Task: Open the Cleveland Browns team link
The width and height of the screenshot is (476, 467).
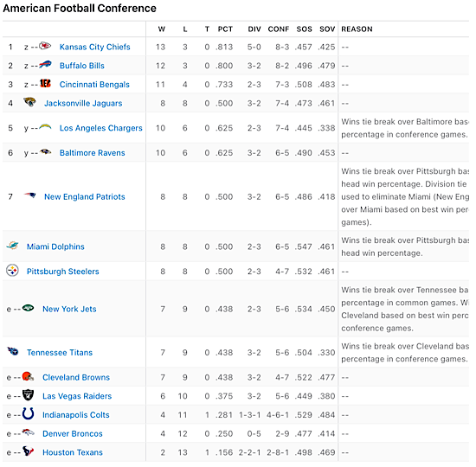Action: pyautogui.click(x=76, y=377)
